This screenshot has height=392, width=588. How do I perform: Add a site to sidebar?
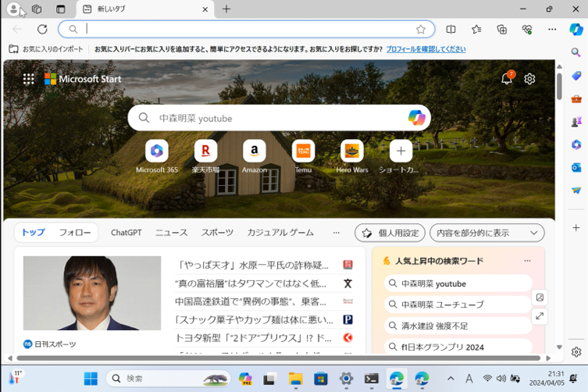(576, 228)
